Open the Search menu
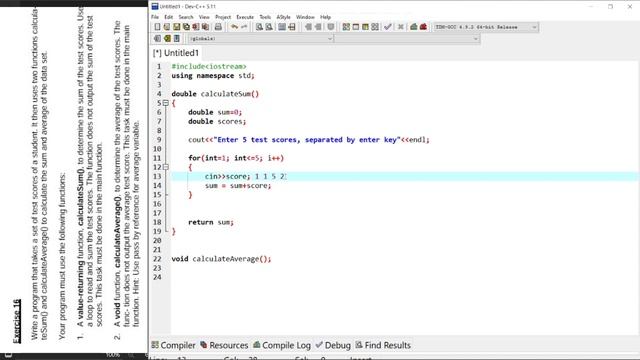Screen dimensions: 640x360 (186, 17)
